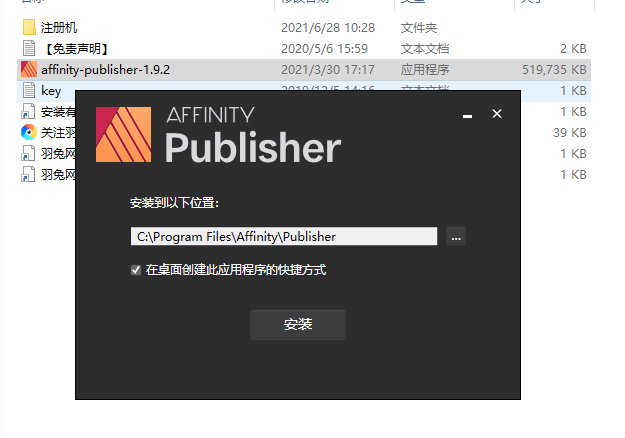
Task: Click the 注册机 folder name
Action: click(59, 28)
